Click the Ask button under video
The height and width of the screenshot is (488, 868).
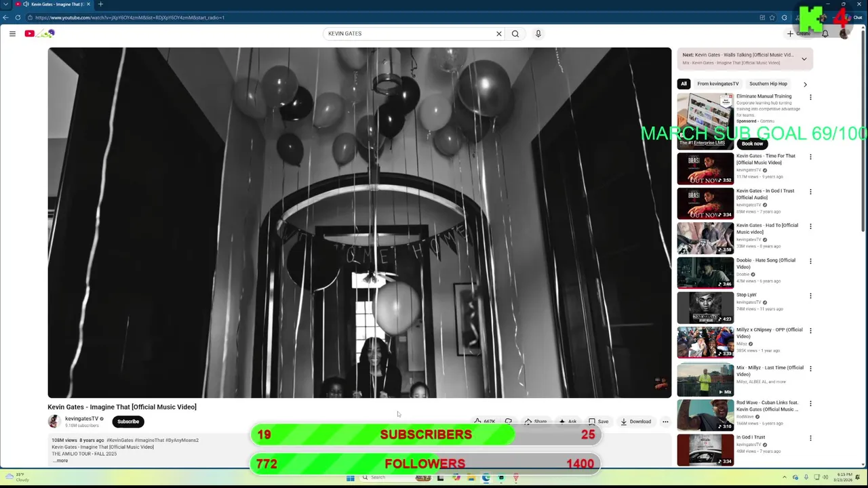click(x=568, y=422)
